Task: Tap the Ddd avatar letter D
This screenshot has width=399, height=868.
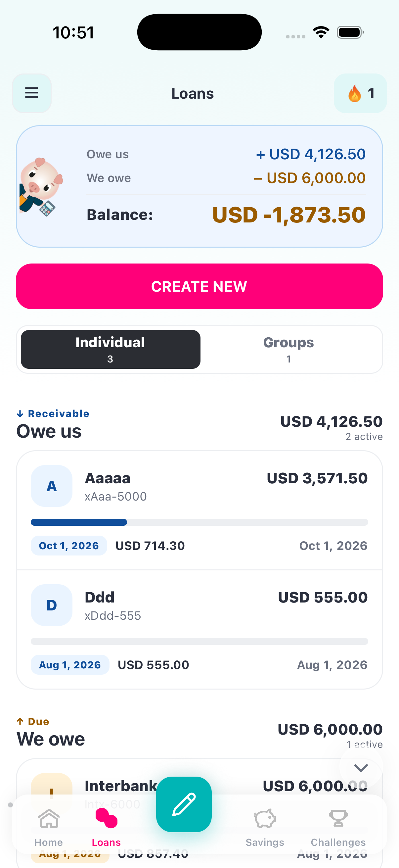Action: pyautogui.click(x=52, y=605)
